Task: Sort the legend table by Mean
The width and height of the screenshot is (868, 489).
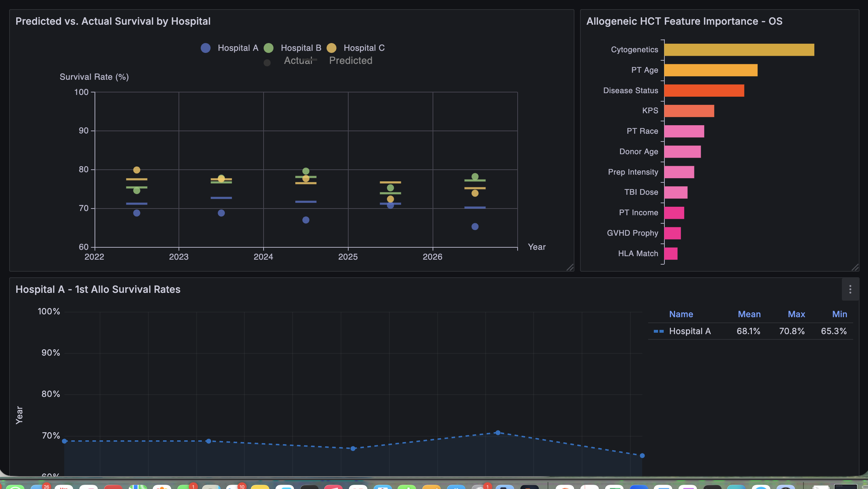Action: 749,314
